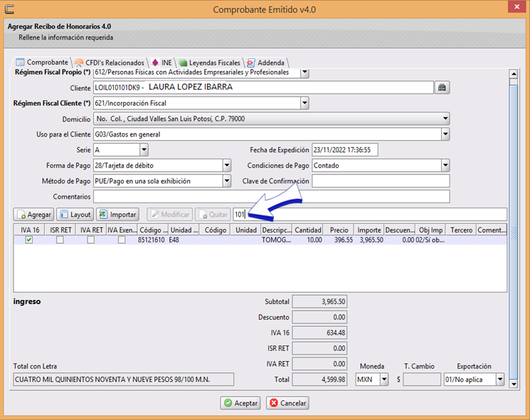Viewport: 530px width, 420px height.
Task: Open the Leyendas Fiscales tab
Action: pos(210,63)
